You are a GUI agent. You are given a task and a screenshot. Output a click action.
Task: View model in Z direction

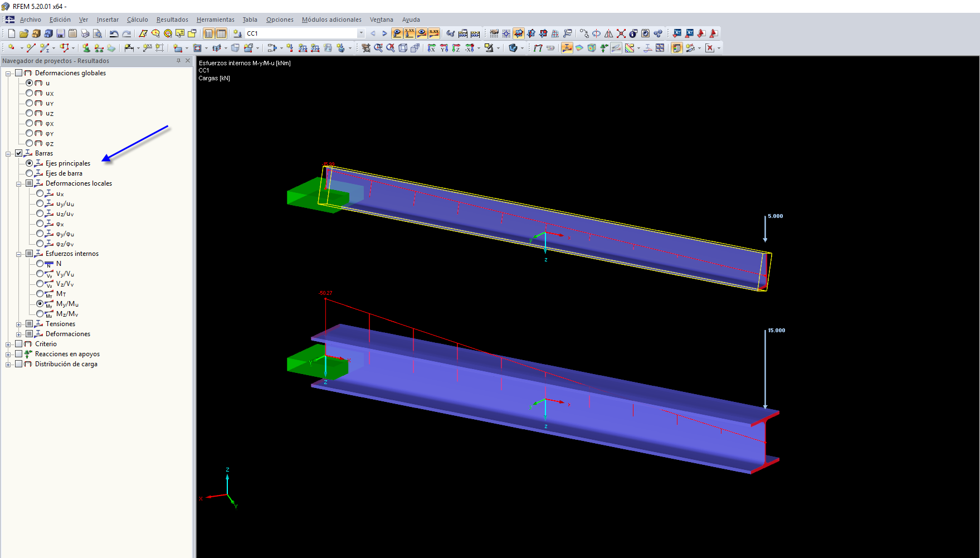[x=456, y=48]
